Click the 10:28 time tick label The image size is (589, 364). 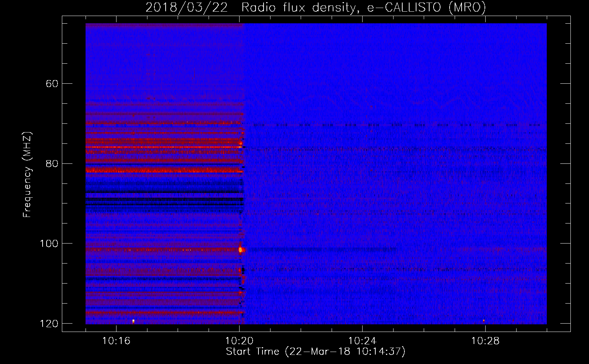click(485, 341)
